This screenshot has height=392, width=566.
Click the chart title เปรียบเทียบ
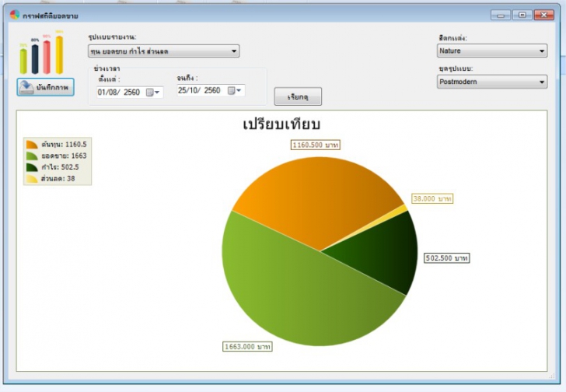[281, 124]
